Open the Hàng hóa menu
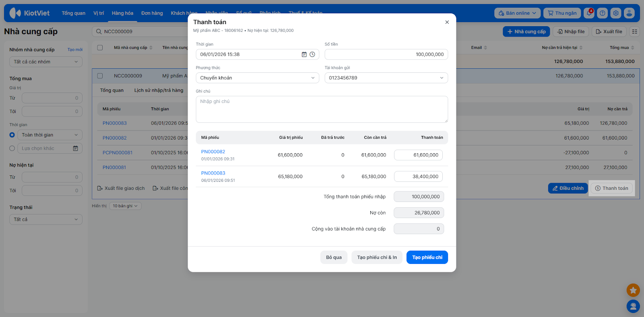The image size is (644, 317). point(122,13)
